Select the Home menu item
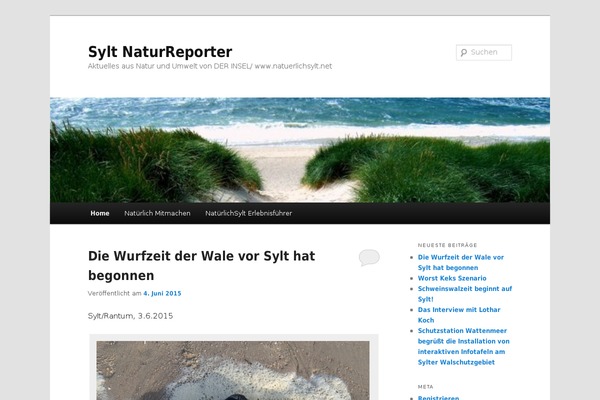Image resolution: width=600 pixels, height=400 pixels. click(100, 213)
